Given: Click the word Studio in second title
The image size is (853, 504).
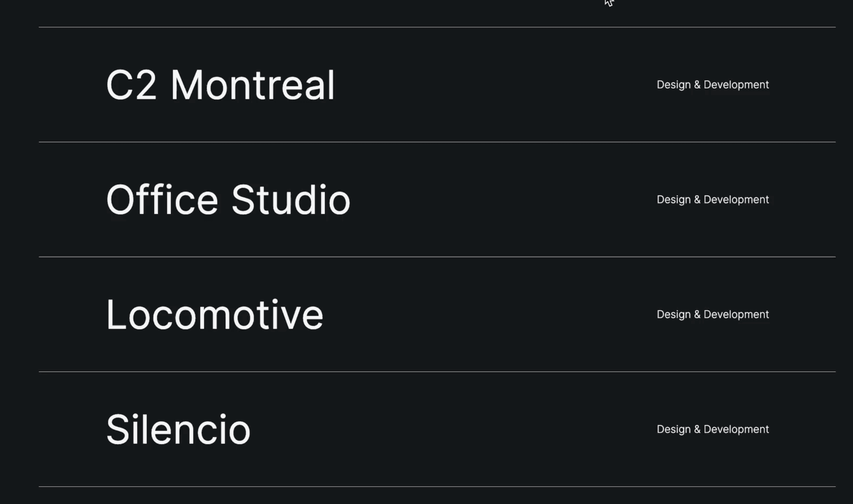Looking at the screenshot, I should pos(291,200).
